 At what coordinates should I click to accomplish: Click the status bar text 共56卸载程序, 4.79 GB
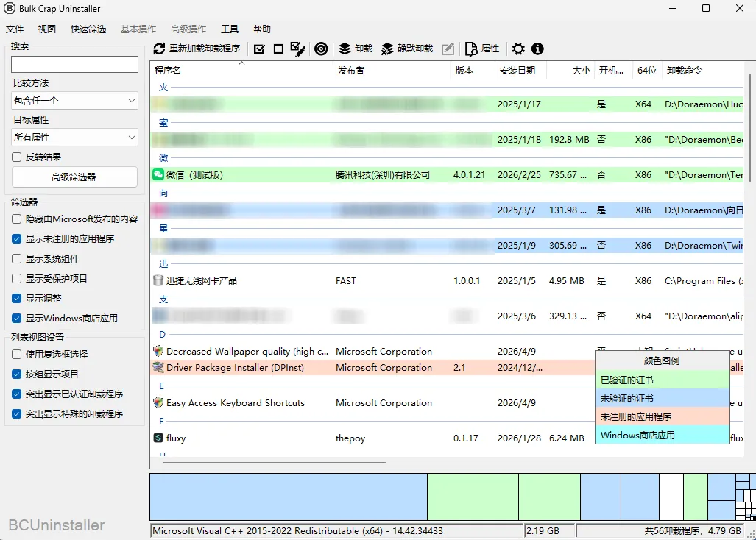[x=693, y=531]
